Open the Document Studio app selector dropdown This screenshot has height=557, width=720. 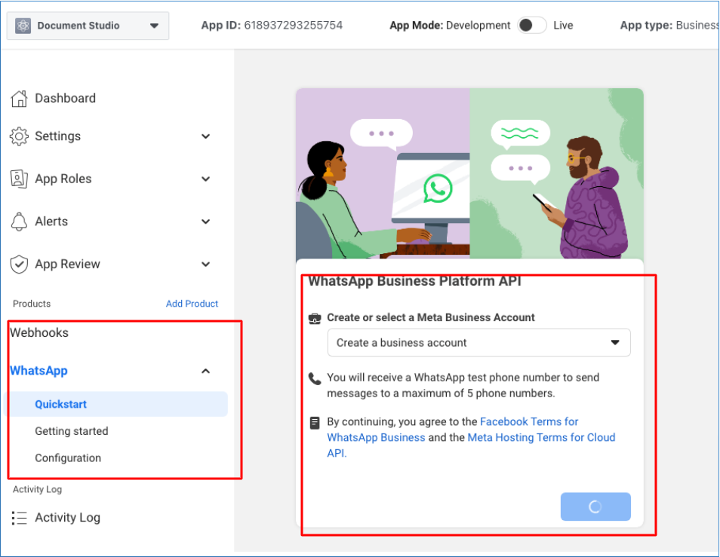coord(88,26)
